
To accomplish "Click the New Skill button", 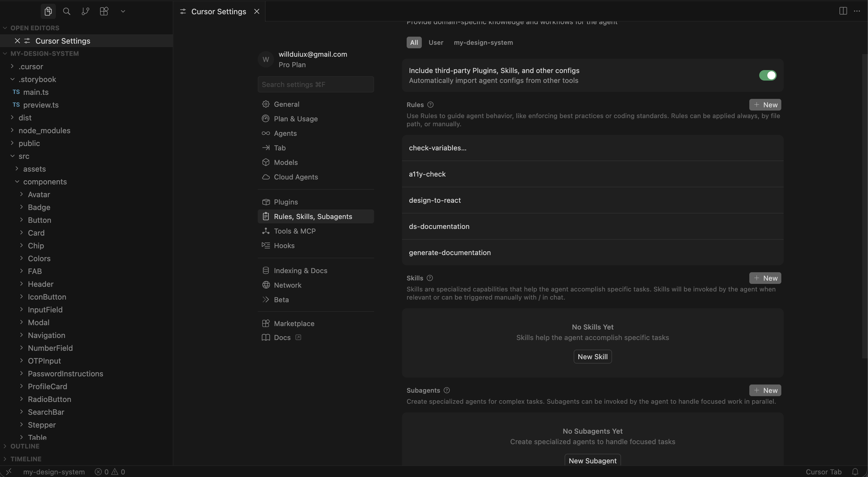I will pyautogui.click(x=592, y=357).
